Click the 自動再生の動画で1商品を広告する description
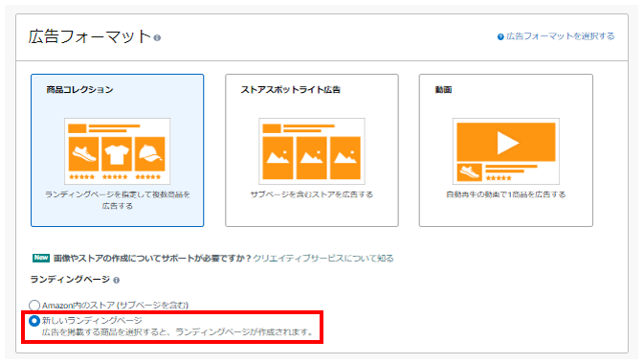Image resolution: width=644 pixels, height=364 pixels. coord(505,194)
